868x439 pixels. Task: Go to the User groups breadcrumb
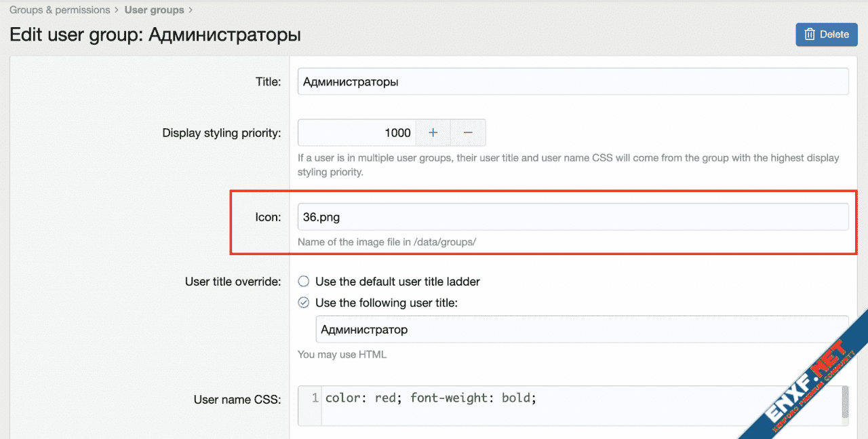154,10
